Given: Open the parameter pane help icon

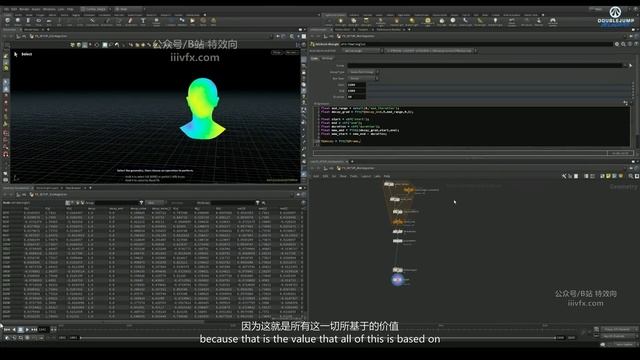Looking at the screenshot, I should [636, 44].
